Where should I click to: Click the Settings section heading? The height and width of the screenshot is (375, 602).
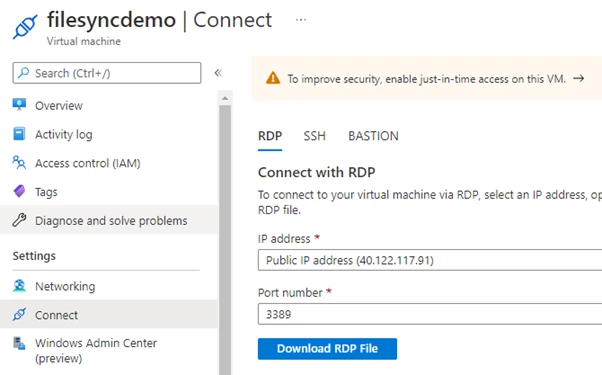(34, 256)
